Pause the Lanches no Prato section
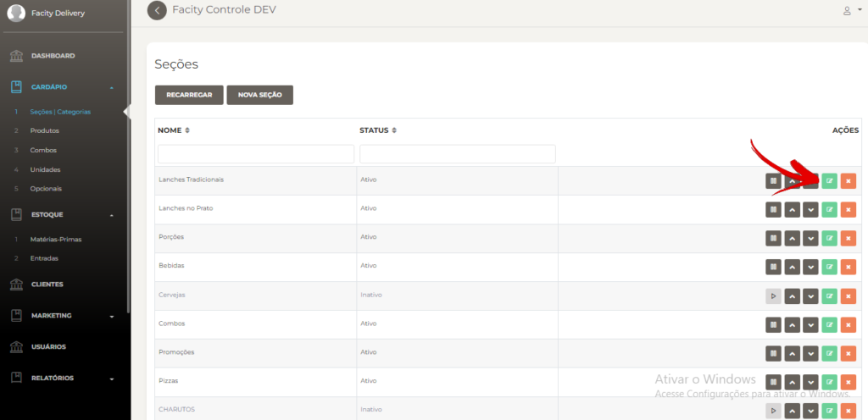The height and width of the screenshot is (420, 868). pyautogui.click(x=773, y=209)
